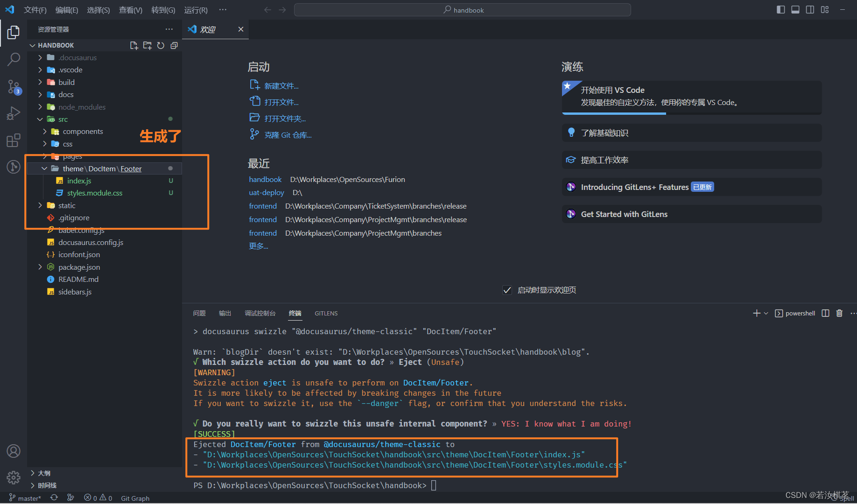The height and width of the screenshot is (504, 857).
Task: Open the 查看 menu
Action: [x=130, y=10]
